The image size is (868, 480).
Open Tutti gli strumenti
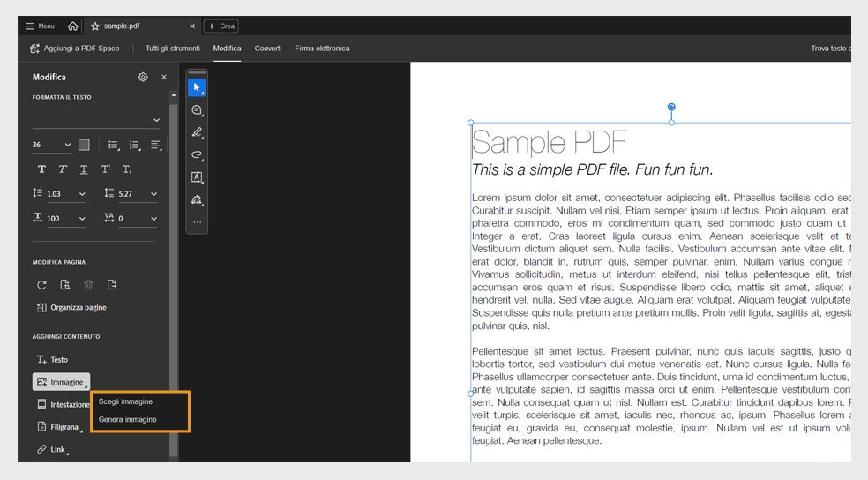tap(173, 49)
